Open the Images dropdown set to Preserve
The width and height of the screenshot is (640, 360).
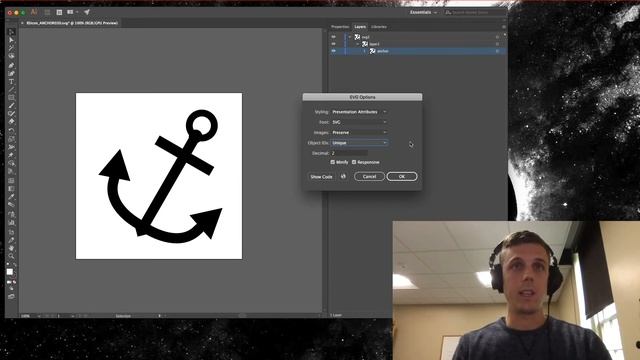[359, 132]
